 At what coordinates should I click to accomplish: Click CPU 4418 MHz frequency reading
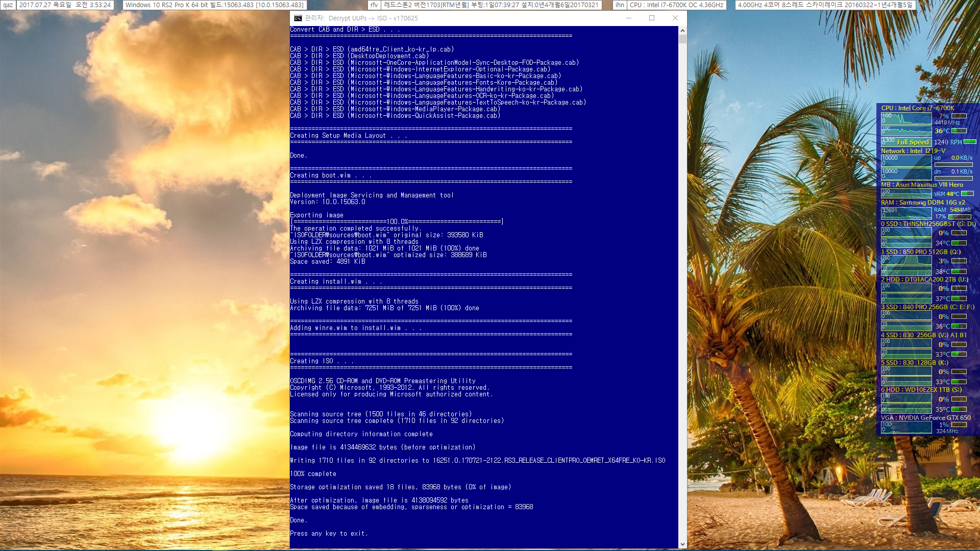tap(947, 122)
